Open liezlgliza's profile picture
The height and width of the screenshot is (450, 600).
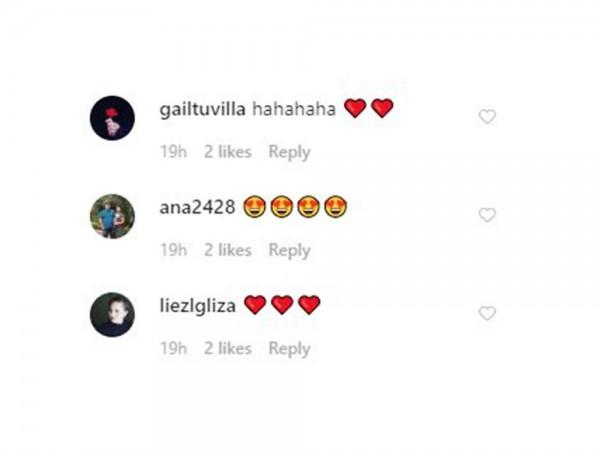coord(112,315)
